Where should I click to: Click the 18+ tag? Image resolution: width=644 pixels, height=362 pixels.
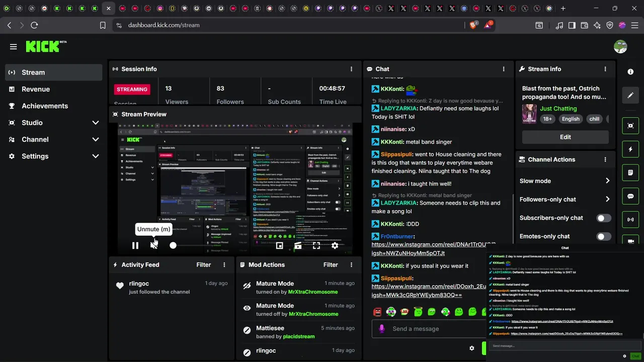[547, 119]
